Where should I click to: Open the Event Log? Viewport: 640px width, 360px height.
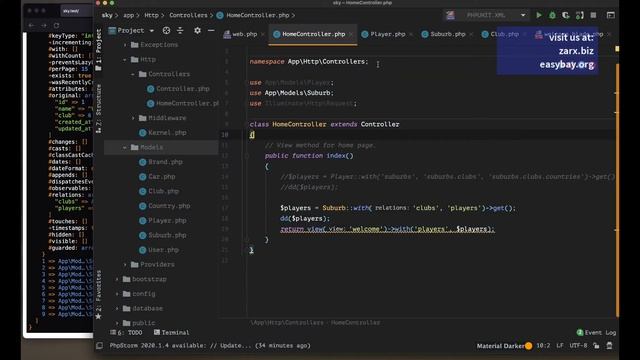(596, 333)
